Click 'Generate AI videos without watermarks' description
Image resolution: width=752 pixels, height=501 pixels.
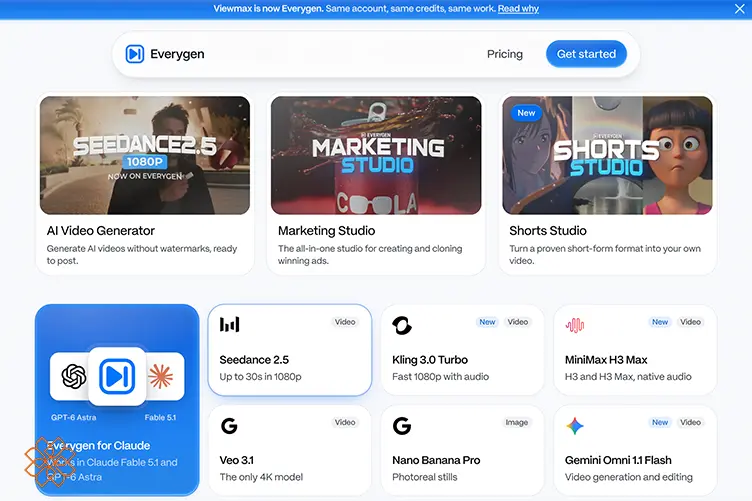(x=141, y=255)
